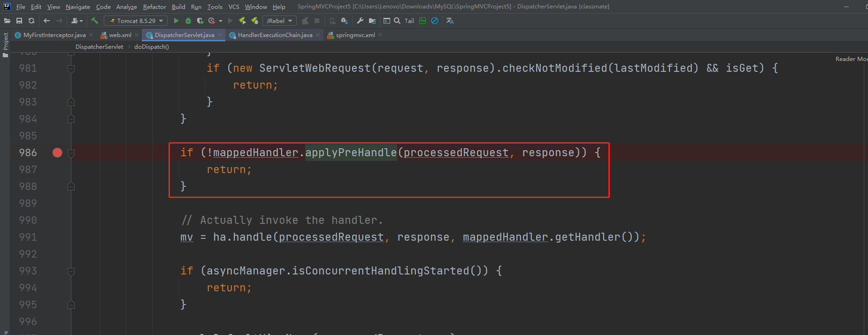Click mappedHandler on line 986
Image resolution: width=868 pixels, height=335 pixels.
click(x=255, y=152)
